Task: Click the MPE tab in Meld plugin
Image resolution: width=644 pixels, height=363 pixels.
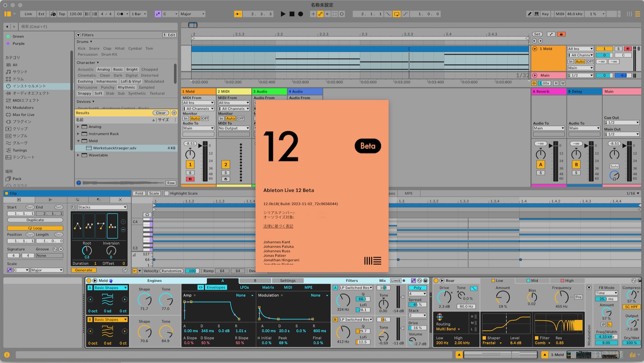Action: (x=308, y=287)
